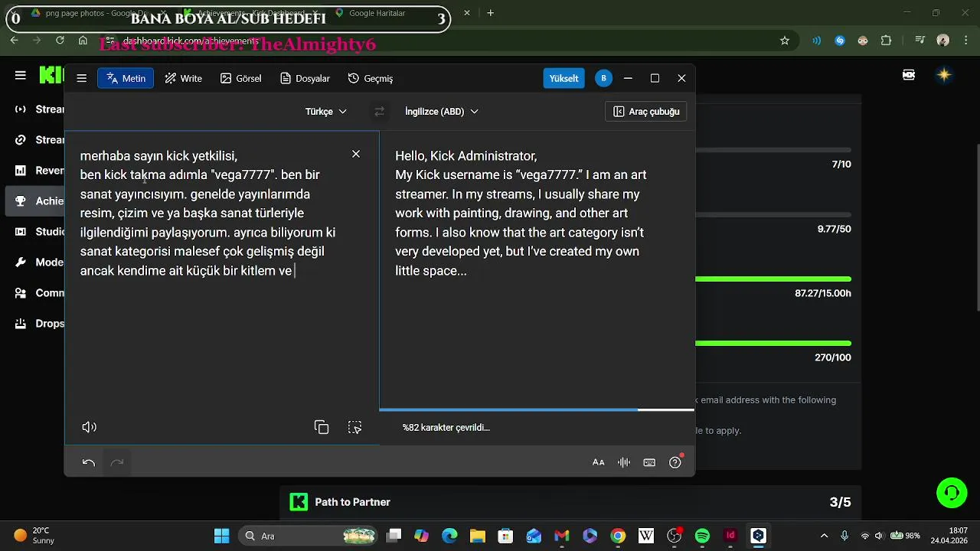Screen dimensions: 980x551
Task: Open the translator hamburger menu
Action: 81,78
